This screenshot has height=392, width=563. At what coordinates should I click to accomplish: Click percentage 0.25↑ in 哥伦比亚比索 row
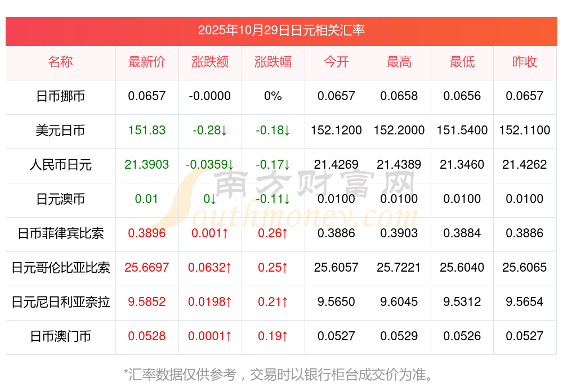point(273,268)
